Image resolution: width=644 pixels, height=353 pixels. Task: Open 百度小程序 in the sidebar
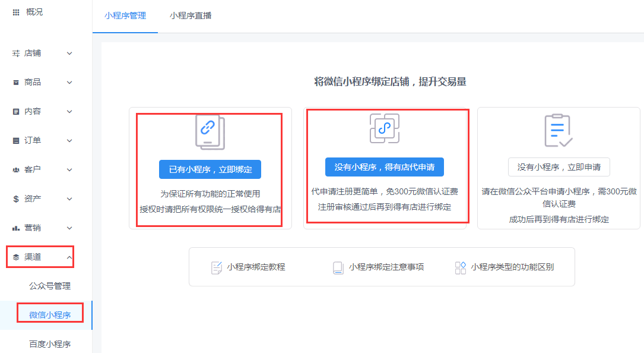(50, 344)
